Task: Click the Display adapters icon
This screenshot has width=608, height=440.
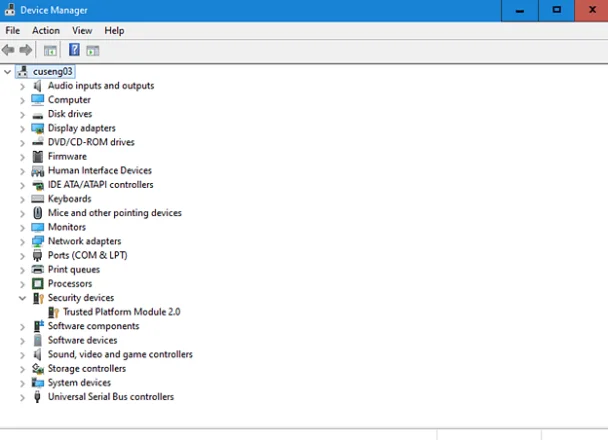Action: click(38, 128)
